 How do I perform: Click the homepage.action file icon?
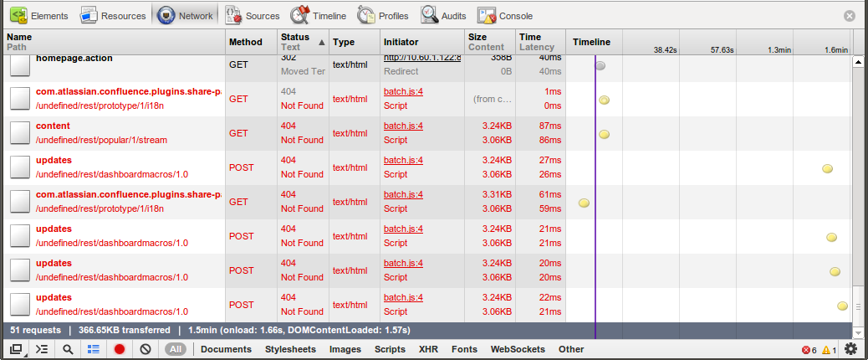pos(20,66)
